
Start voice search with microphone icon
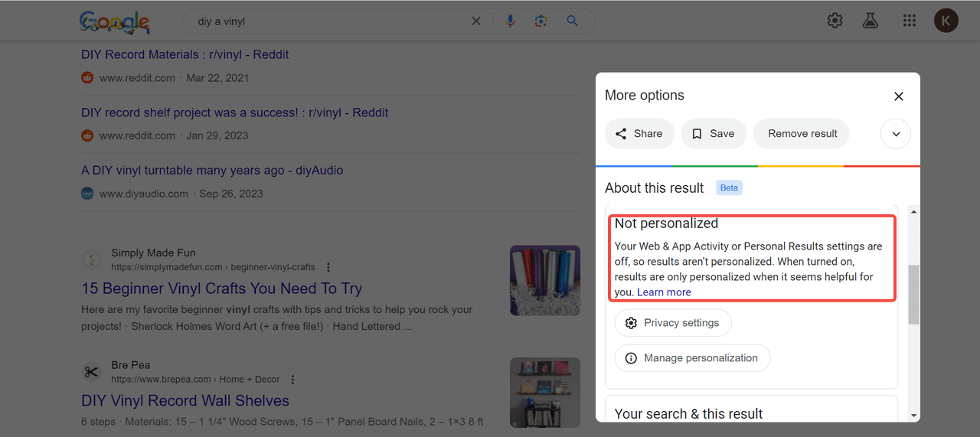[510, 21]
